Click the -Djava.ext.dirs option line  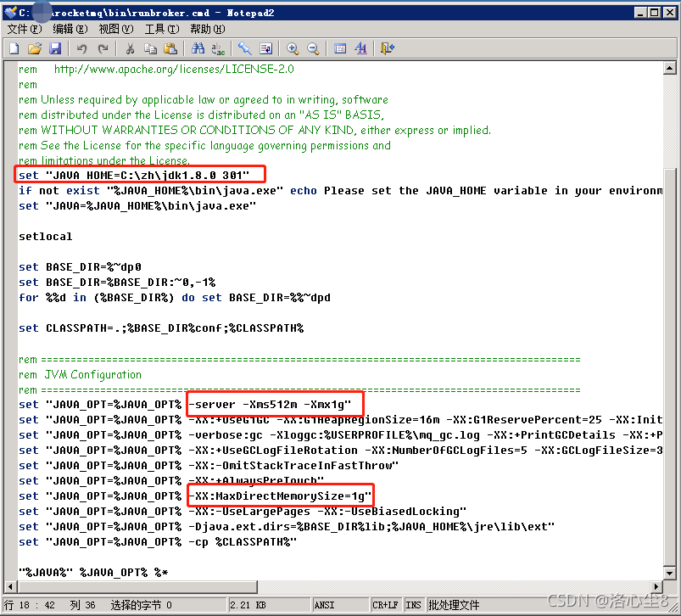click(287, 527)
